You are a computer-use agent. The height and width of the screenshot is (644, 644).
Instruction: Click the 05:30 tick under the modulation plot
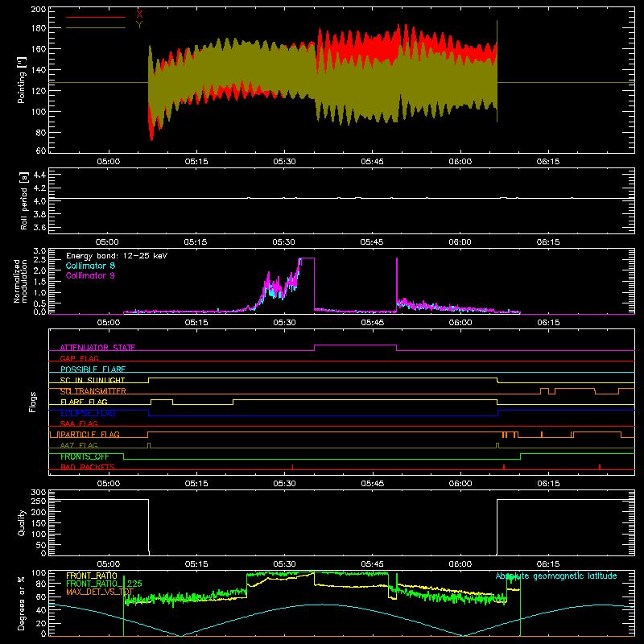(x=284, y=323)
